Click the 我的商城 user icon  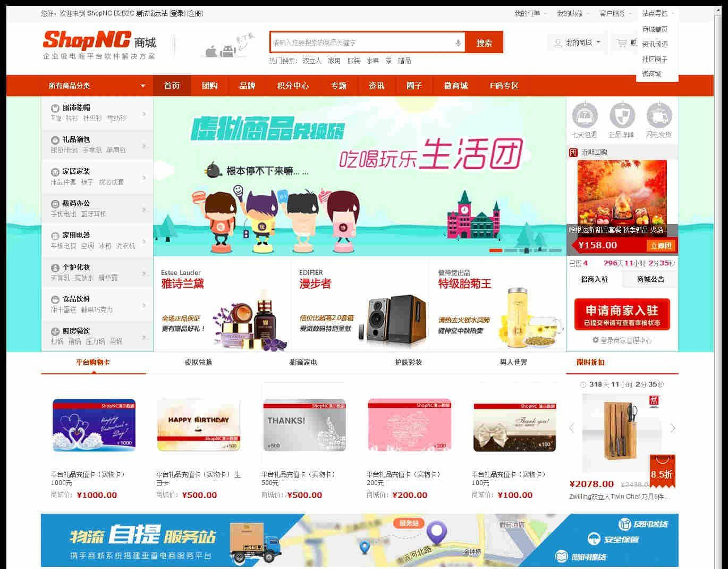pyautogui.click(x=557, y=42)
